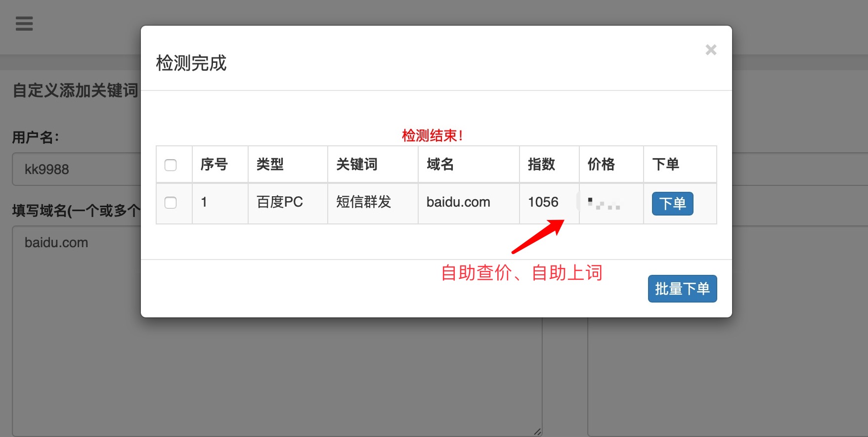
Task: Click the 下单 button in row 1
Action: pyautogui.click(x=672, y=203)
